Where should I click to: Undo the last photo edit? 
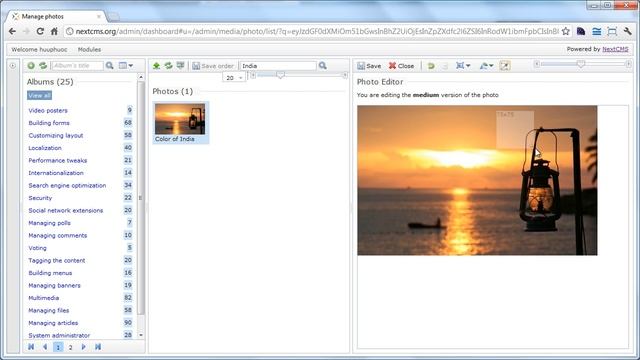pos(431,66)
